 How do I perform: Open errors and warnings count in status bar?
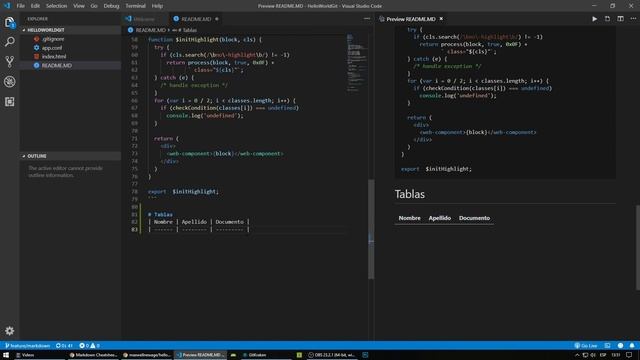(89, 346)
